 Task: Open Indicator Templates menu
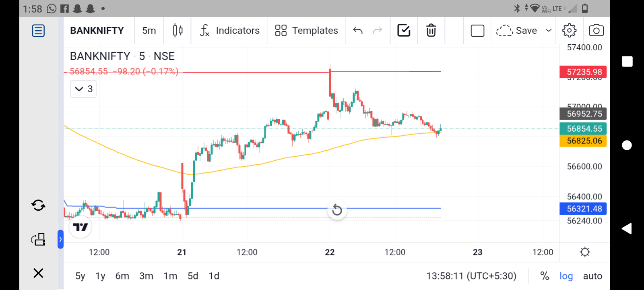click(x=306, y=31)
